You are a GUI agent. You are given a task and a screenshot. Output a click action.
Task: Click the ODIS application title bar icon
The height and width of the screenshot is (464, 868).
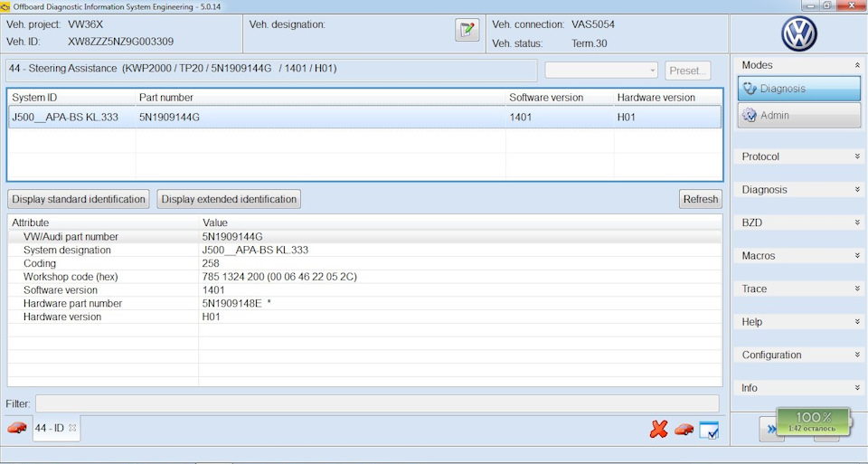tap(5, 7)
